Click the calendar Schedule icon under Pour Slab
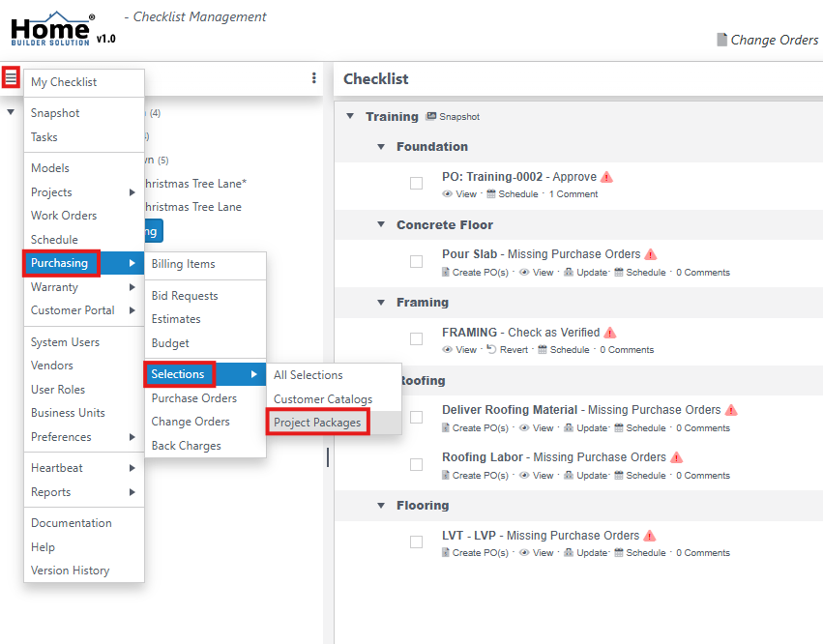Image resolution: width=823 pixels, height=644 pixels. coord(619,272)
